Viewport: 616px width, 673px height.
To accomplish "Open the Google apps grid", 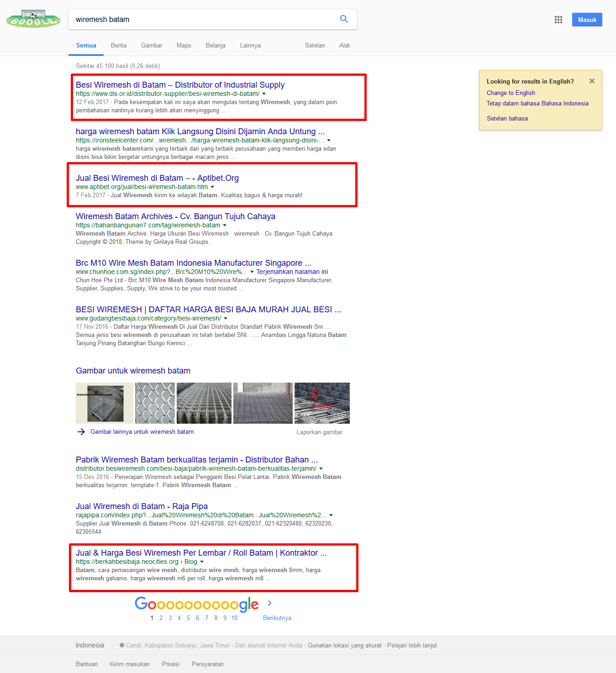I will pyautogui.click(x=558, y=20).
